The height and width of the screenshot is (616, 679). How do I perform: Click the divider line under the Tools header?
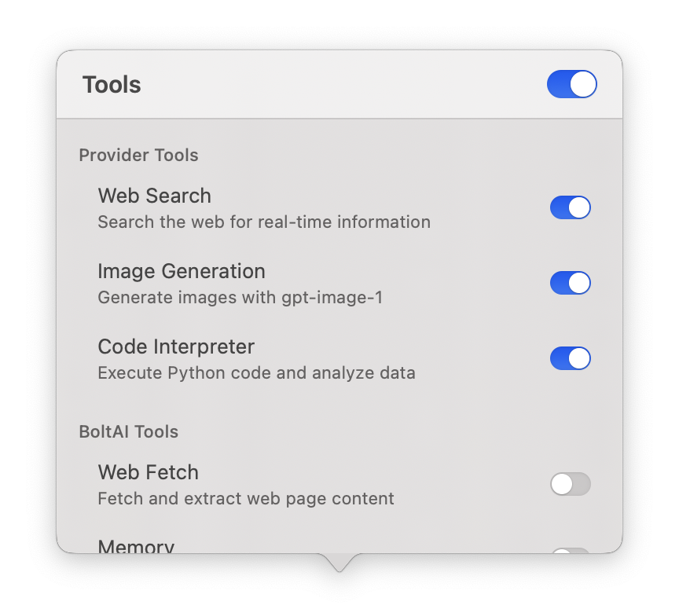click(x=339, y=119)
